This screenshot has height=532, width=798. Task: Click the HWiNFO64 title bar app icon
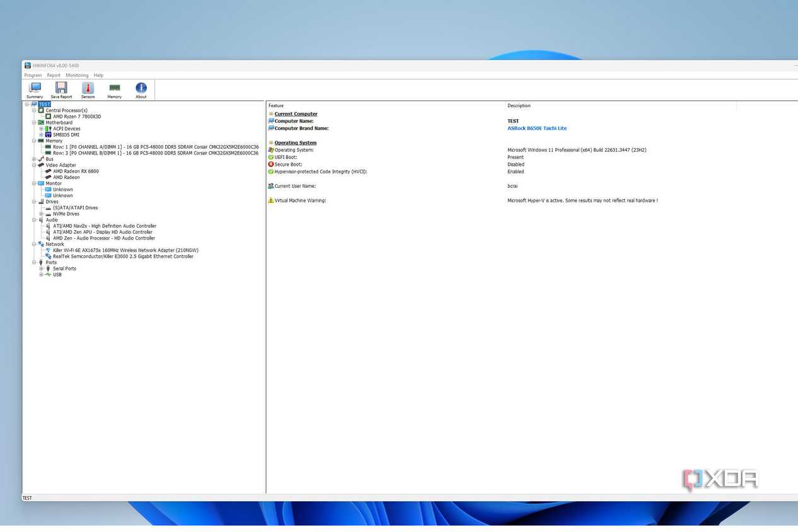28,66
